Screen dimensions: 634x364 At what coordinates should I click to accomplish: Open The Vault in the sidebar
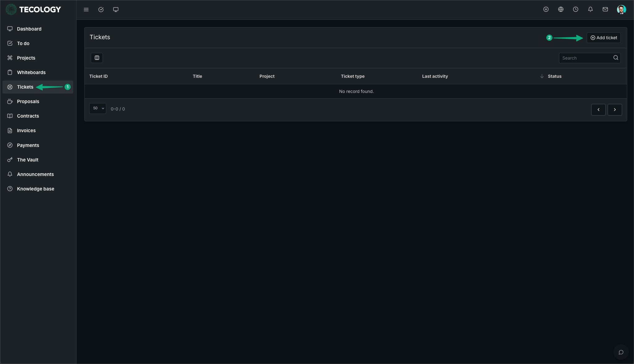27,160
